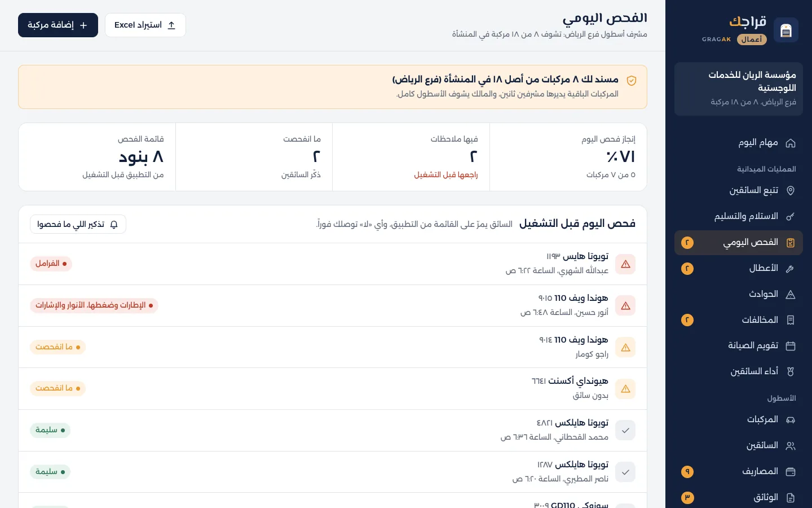812x508 pixels.
Task: Click the driver name عبدالله الشهري
Action: [584, 271]
